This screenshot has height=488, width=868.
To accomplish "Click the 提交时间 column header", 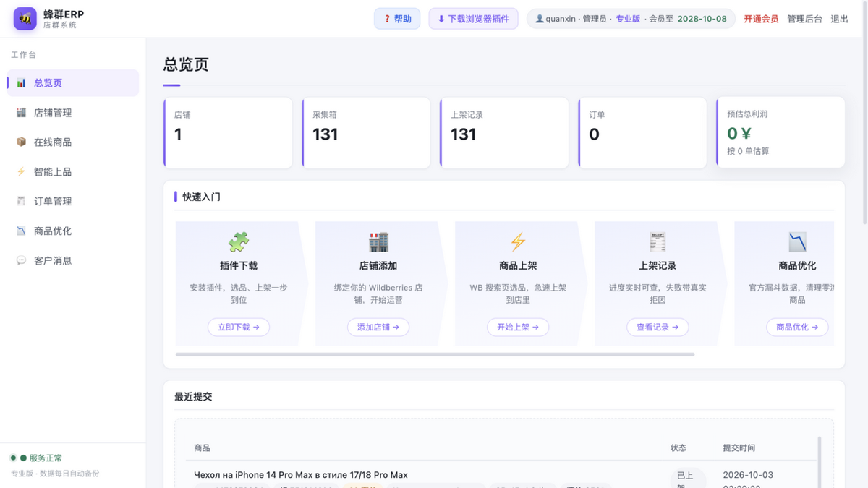I will 739,448.
